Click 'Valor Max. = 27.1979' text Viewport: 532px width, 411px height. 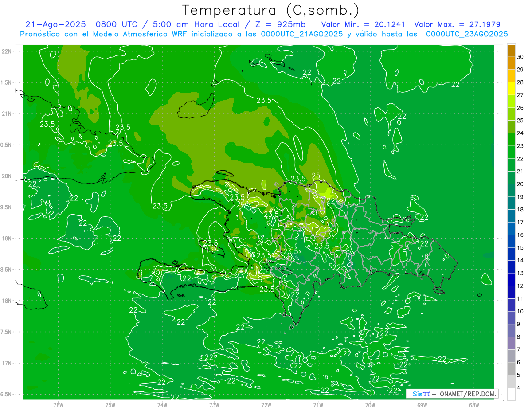[x=458, y=24]
